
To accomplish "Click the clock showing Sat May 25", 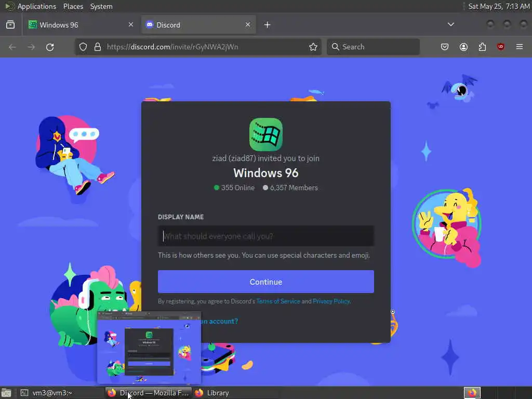I will pos(499,6).
